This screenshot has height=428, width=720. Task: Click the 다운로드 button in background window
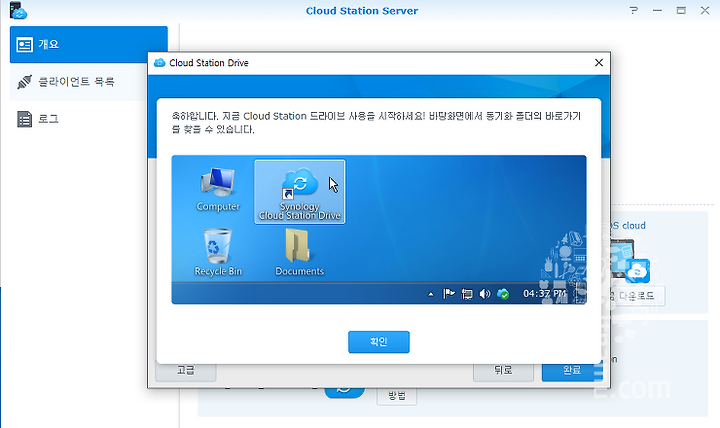pyautogui.click(x=636, y=296)
